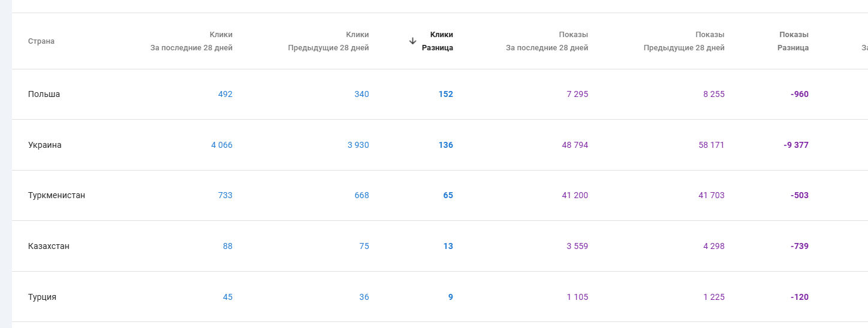This screenshot has height=328, width=868.
Task: Sort by Страна column header
Action: pos(41,41)
